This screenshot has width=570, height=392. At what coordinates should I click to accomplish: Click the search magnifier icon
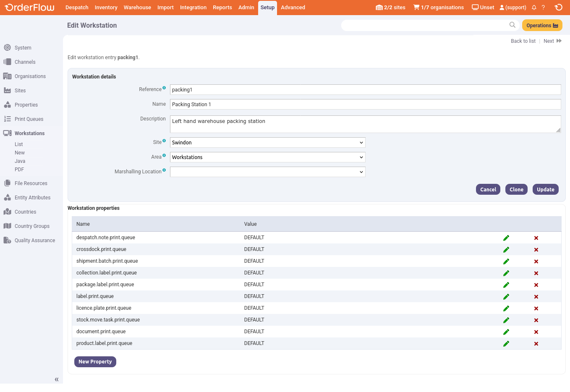[x=512, y=25]
